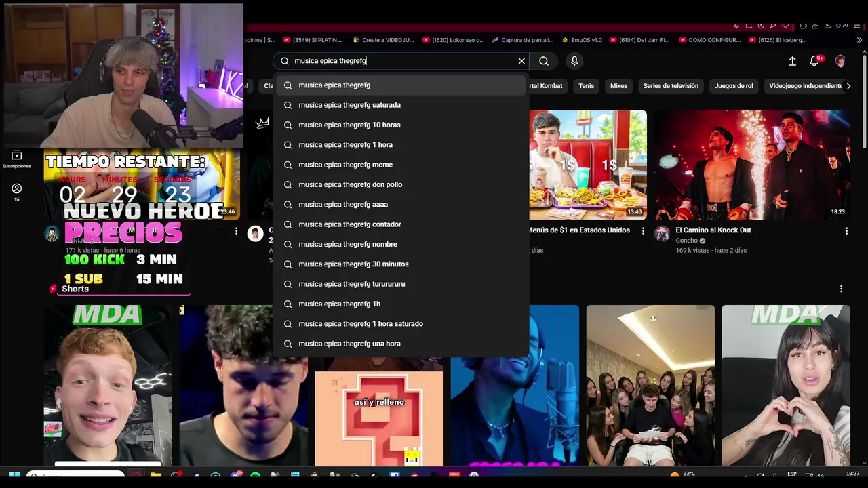The height and width of the screenshot is (488, 868).
Task: Start voice search with the microphone icon
Action: pos(574,61)
